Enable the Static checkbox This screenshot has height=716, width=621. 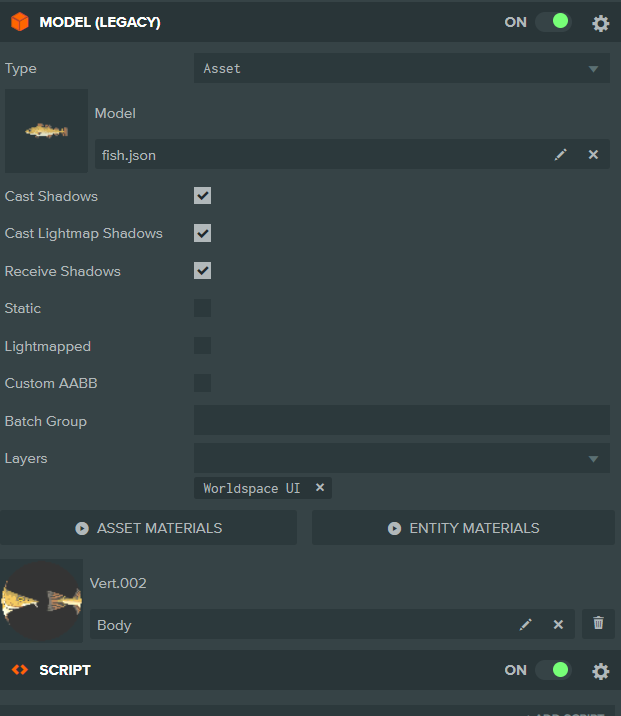pyautogui.click(x=202, y=308)
